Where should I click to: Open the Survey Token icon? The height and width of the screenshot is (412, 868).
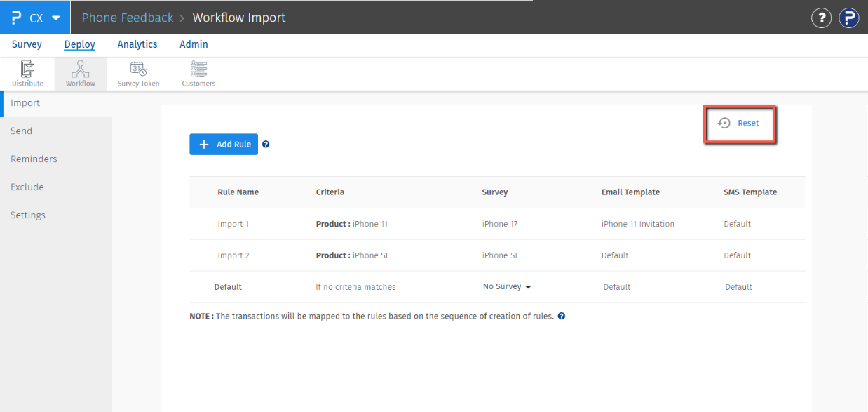(x=138, y=74)
